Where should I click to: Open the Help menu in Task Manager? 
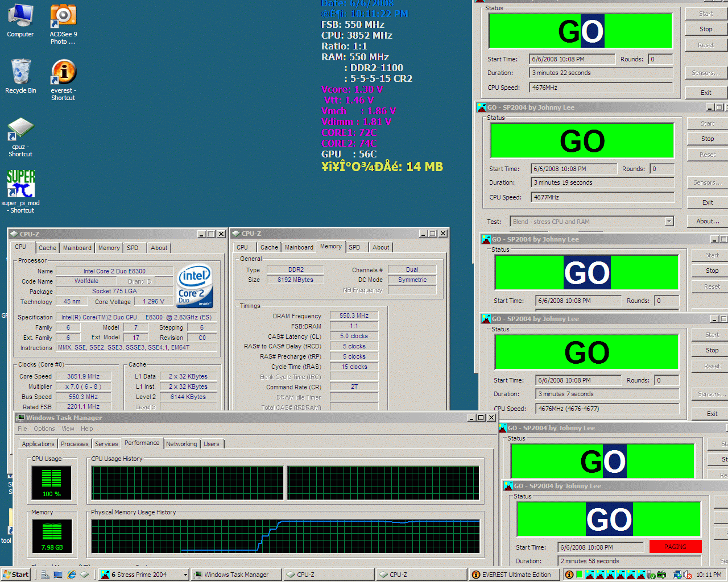pos(86,429)
